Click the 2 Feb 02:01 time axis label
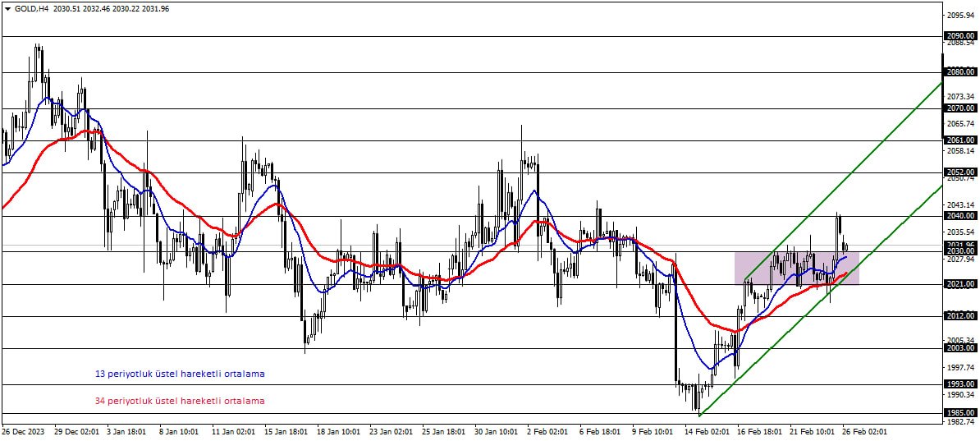 [x=547, y=432]
